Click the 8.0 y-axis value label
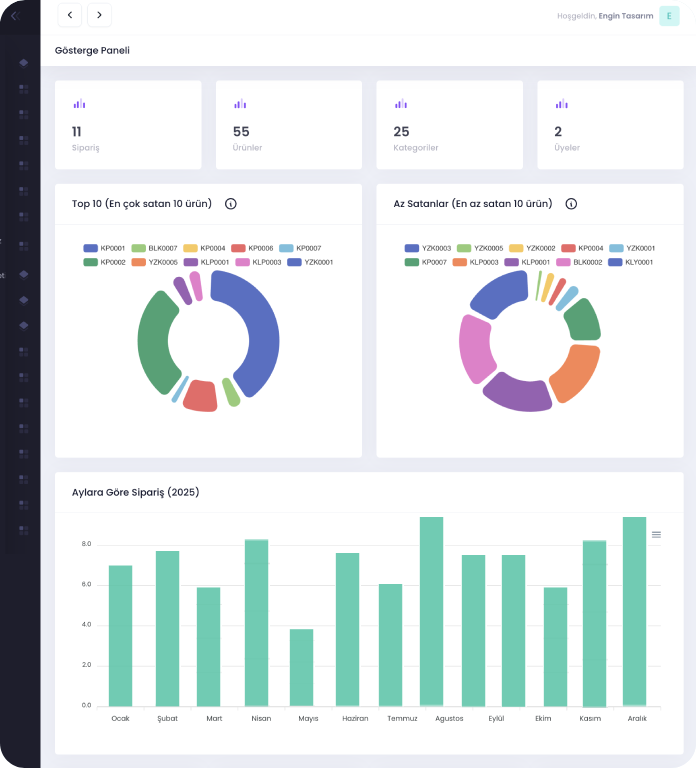The width and height of the screenshot is (696, 768). point(86,544)
